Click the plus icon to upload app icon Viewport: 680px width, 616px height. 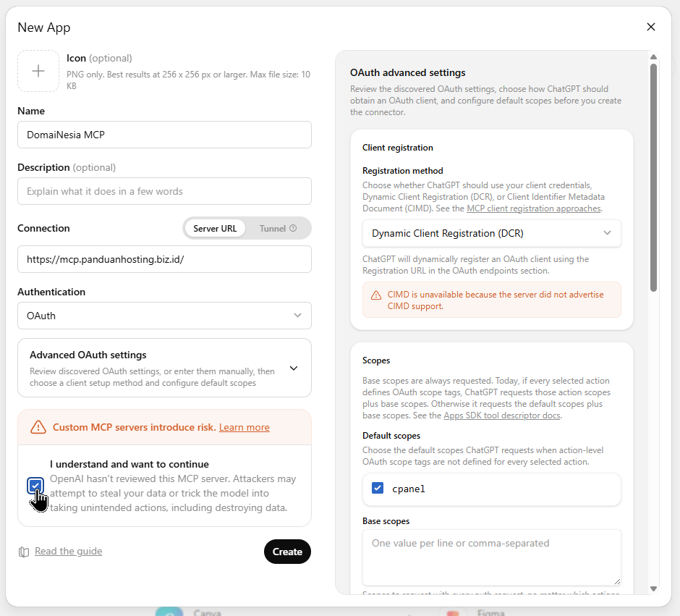click(38, 71)
